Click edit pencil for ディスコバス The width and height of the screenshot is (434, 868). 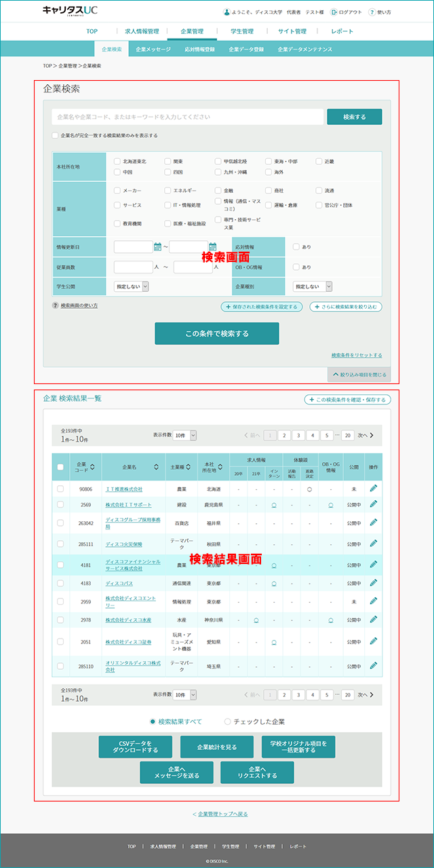point(373,583)
